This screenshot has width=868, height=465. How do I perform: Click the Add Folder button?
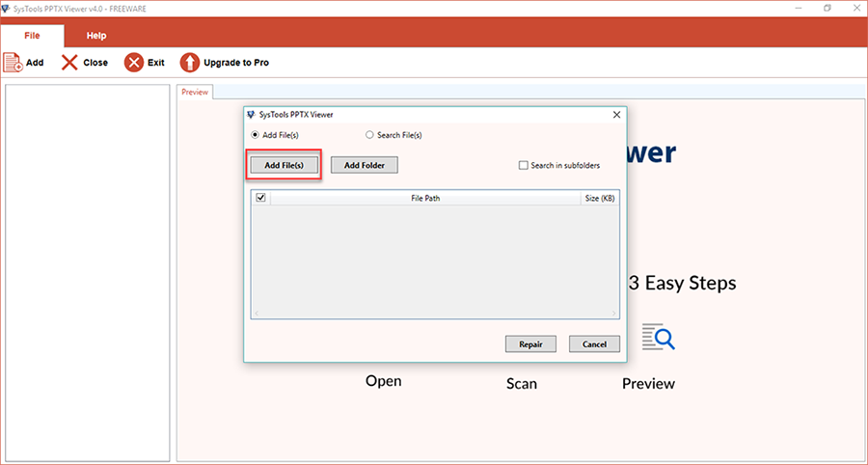point(365,165)
